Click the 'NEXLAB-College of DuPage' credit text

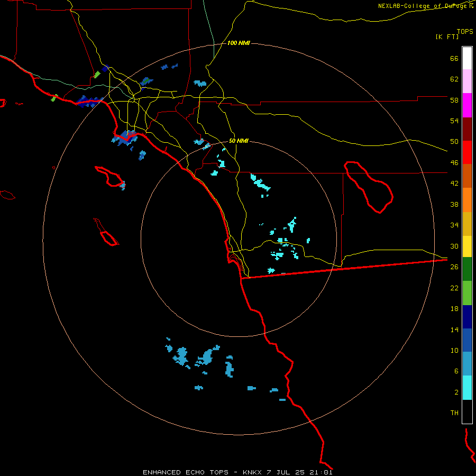[423, 6]
